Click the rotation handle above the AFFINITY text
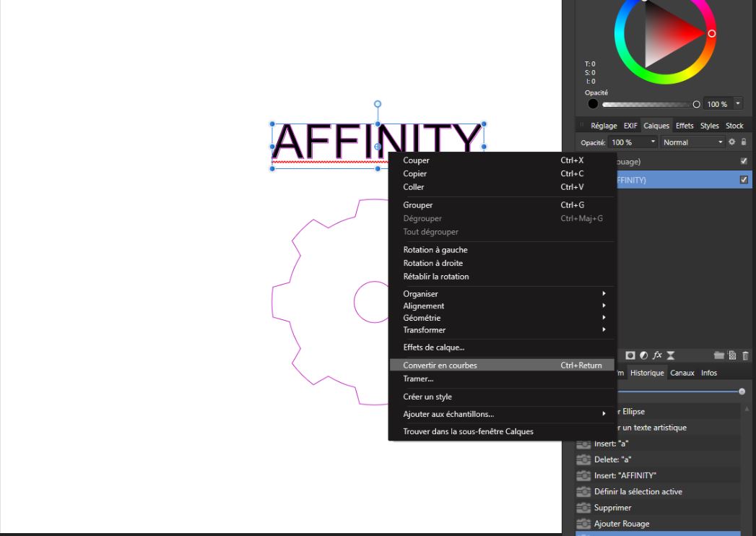 click(x=378, y=104)
